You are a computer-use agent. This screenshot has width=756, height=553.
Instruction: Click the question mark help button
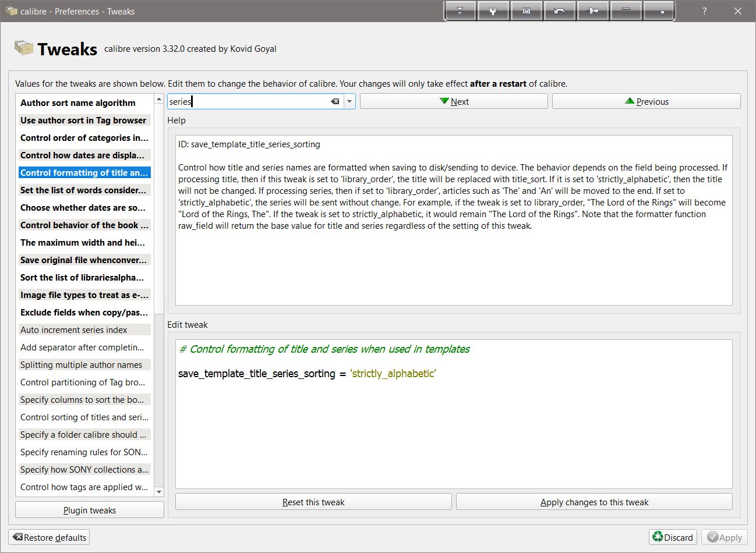705,11
